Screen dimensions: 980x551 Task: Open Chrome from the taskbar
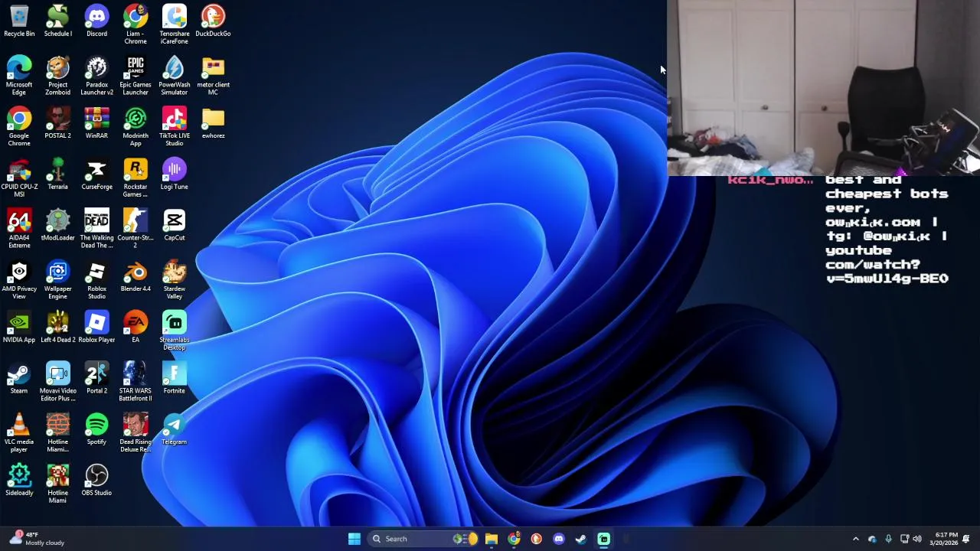[514, 539]
